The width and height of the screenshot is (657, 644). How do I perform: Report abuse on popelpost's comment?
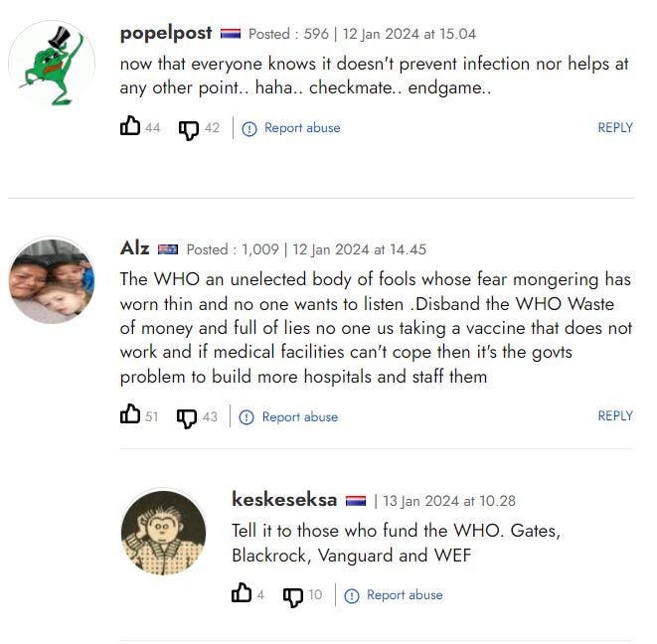[302, 128]
